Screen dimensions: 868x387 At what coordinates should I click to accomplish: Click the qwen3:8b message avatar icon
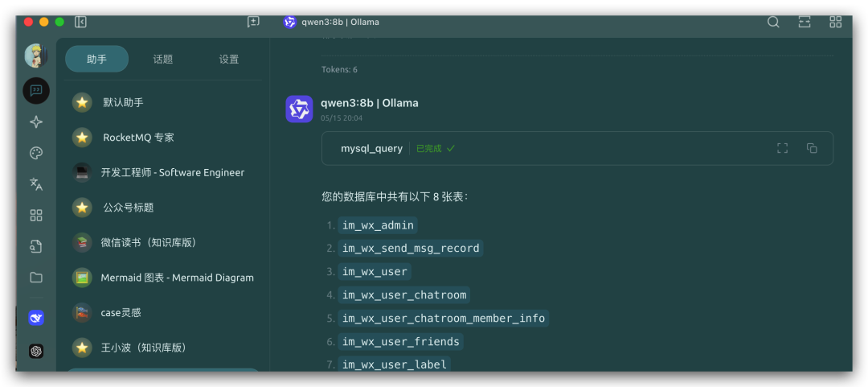pyautogui.click(x=300, y=109)
